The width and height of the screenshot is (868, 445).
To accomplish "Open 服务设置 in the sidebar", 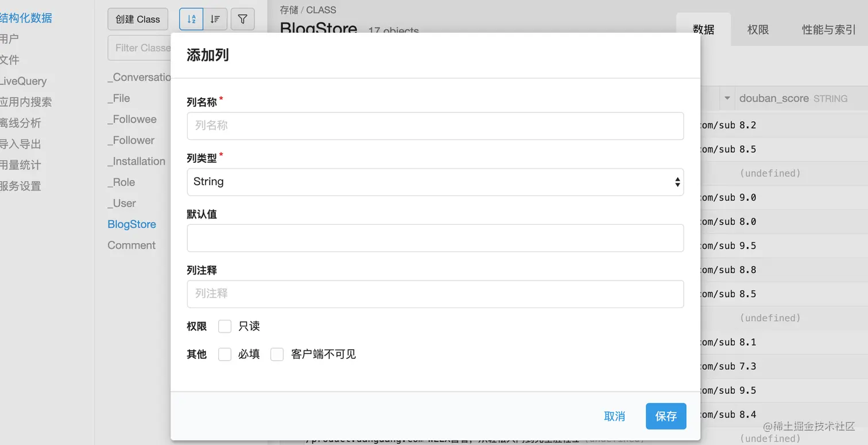I will click(21, 186).
